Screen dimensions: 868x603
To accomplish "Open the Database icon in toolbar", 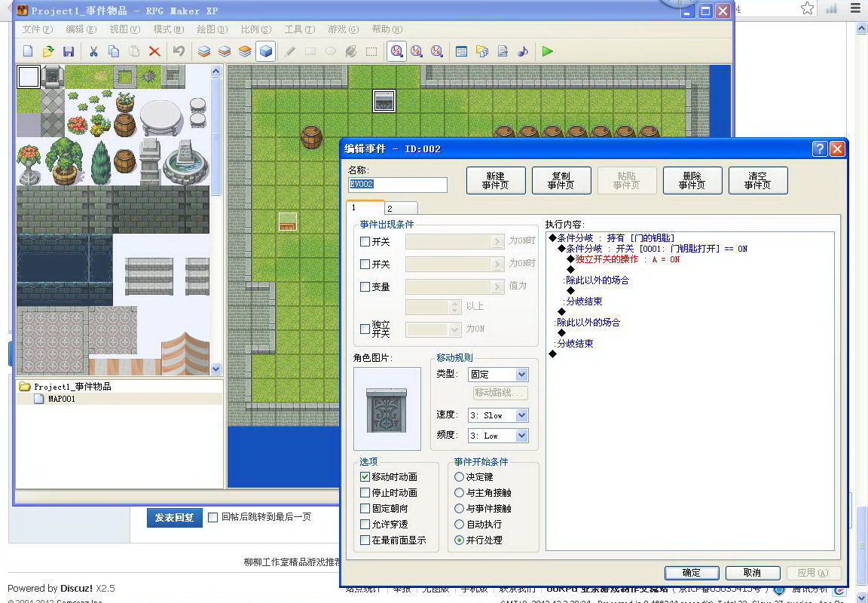I will coord(462,51).
